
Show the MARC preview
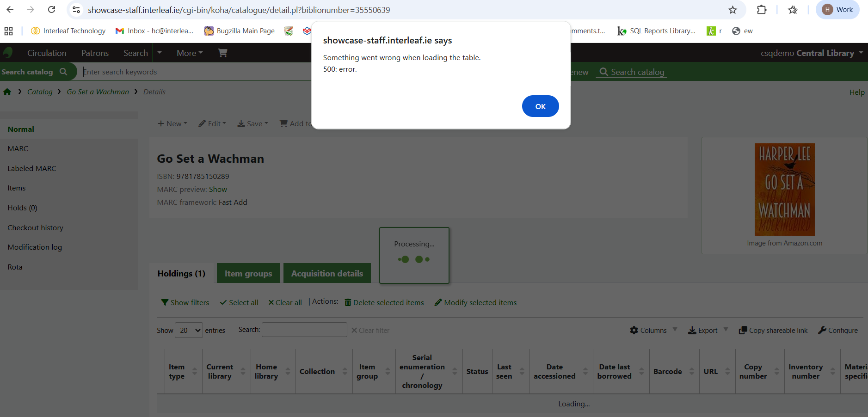tap(218, 189)
